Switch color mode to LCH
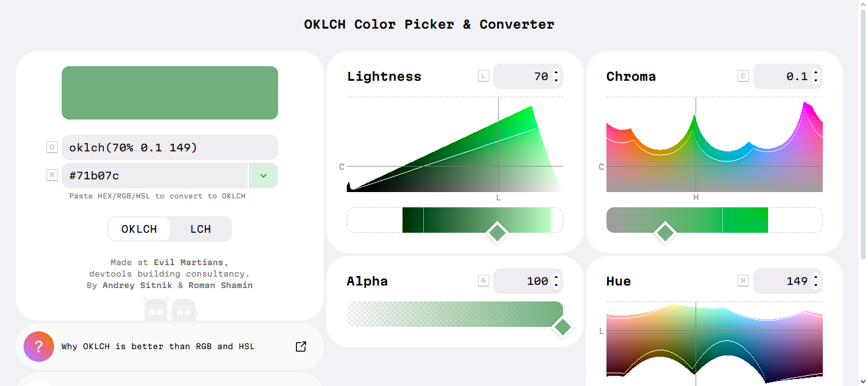Viewport: 868px width, 386px height. [x=200, y=229]
